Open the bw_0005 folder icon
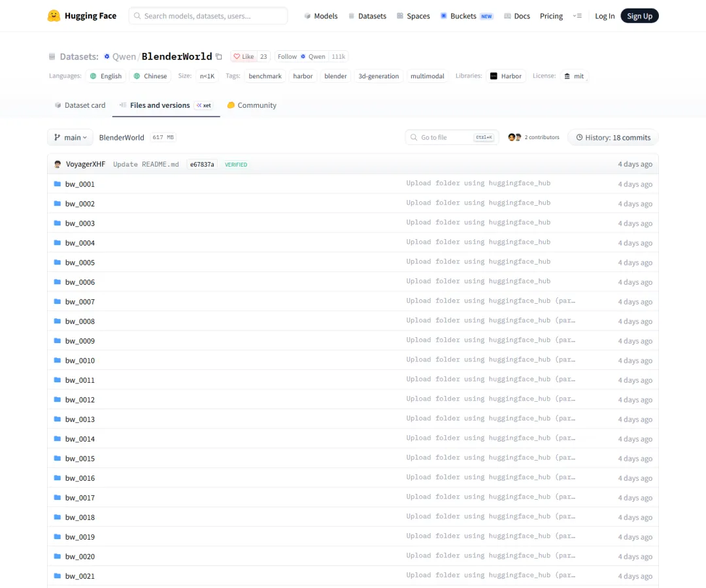Viewport: 706px width, 588px height. (x=57, y=262)
